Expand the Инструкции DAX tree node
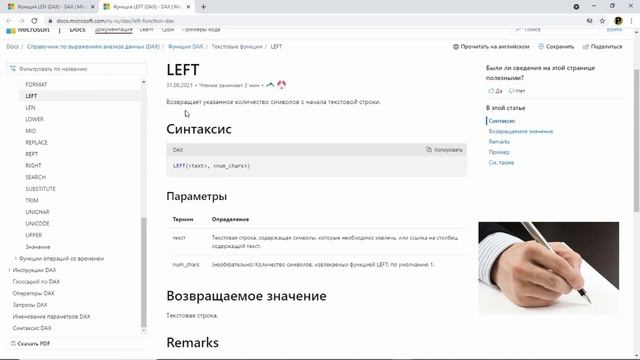Viewport: 640px width, 360px height. click(9, 270)
